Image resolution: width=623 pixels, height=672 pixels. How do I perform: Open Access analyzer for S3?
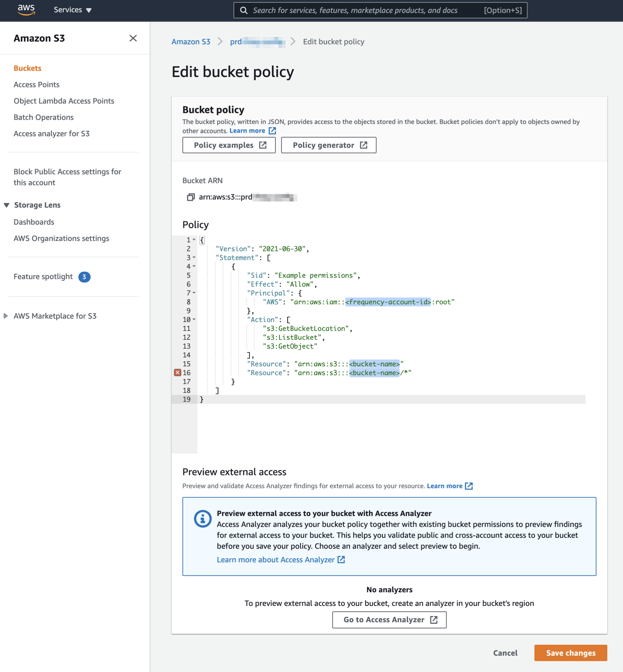(51, 134)
